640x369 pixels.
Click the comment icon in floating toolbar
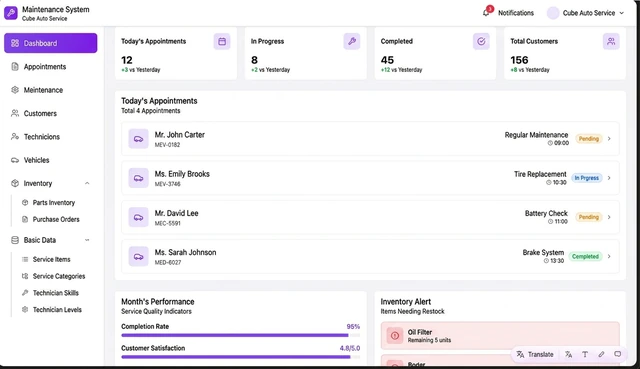tap(618, 354)
